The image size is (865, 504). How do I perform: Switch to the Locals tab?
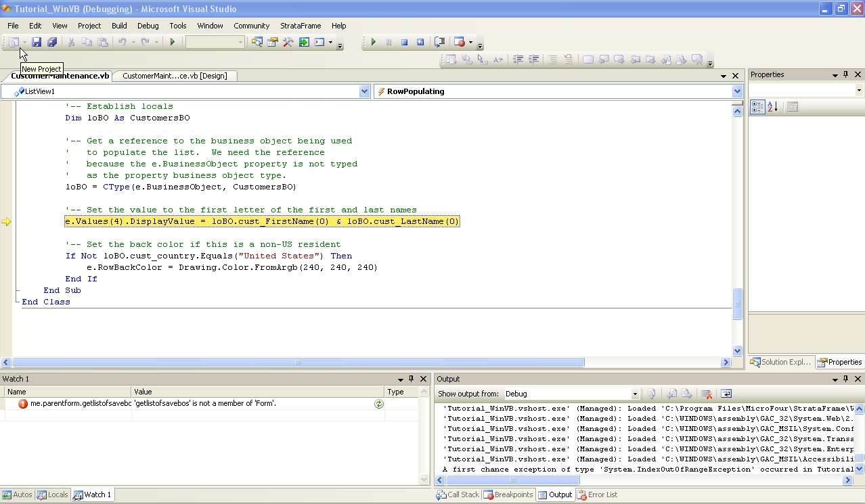pyautogui.click(x=53, y=495)
